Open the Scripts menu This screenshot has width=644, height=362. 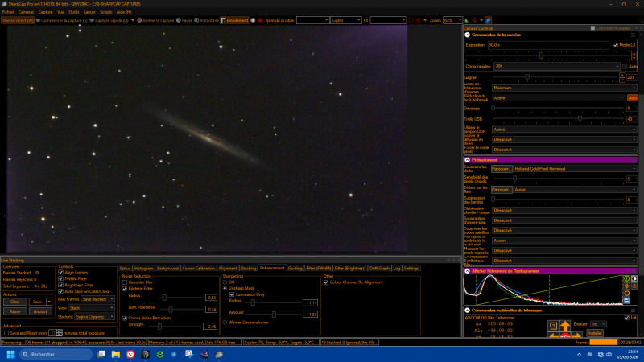[106, 12]
